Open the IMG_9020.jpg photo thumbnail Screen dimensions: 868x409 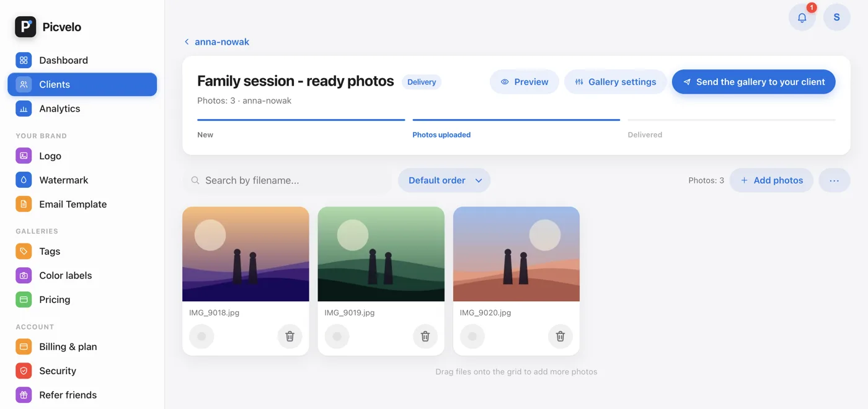pyautogui.click(x=516, y=254)
